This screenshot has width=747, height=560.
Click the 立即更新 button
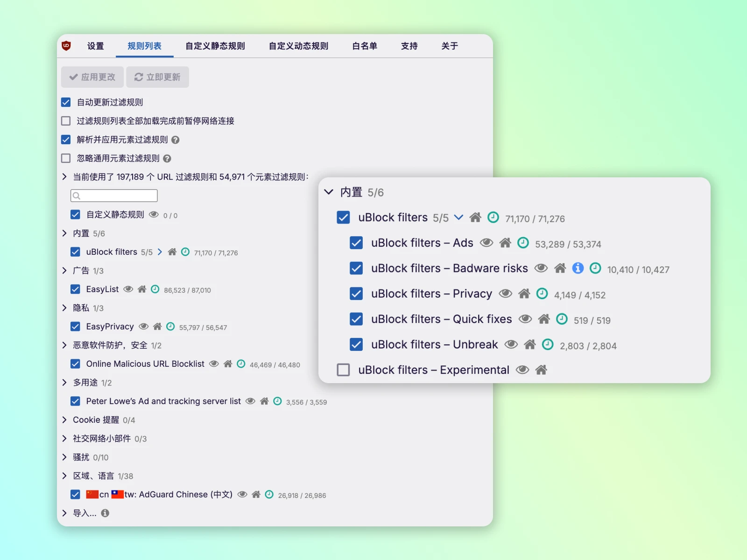coord(157,77)
